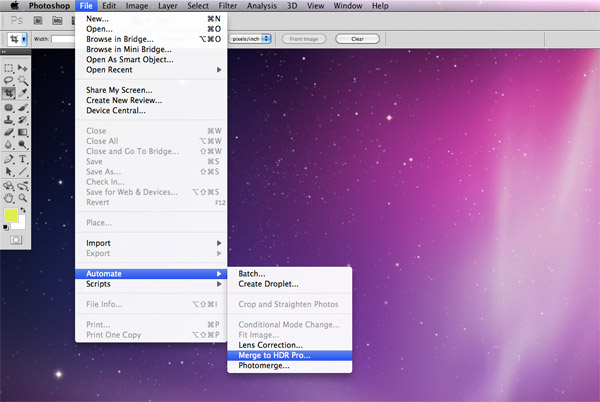Open the Image menu
This screenshot has width=600, height=402.
(x=137, y=6)
